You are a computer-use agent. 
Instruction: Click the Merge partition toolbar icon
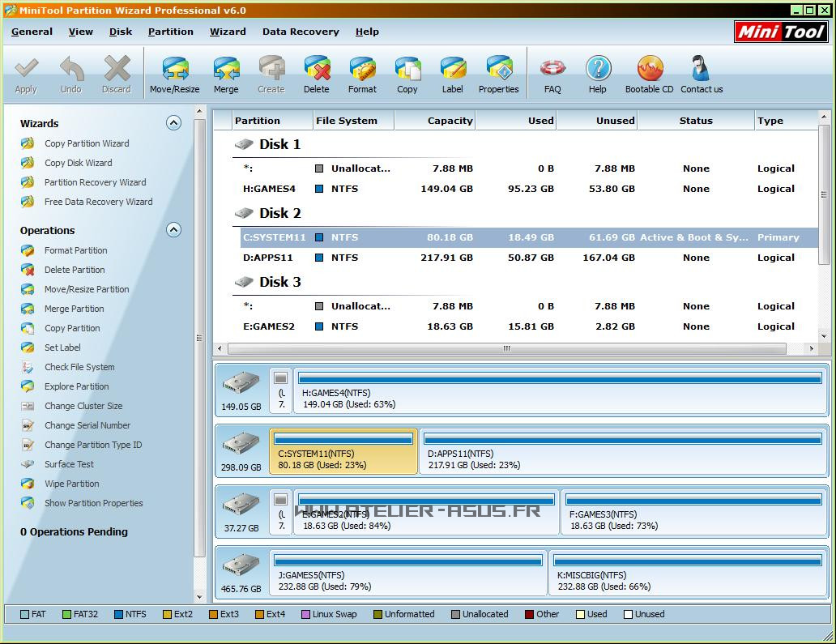pos(226,75)
